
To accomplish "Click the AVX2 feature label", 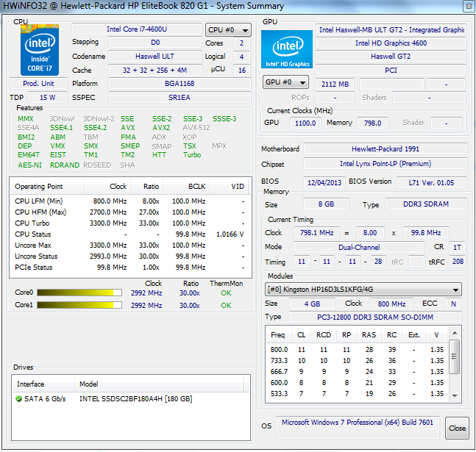I will [161, 128].
